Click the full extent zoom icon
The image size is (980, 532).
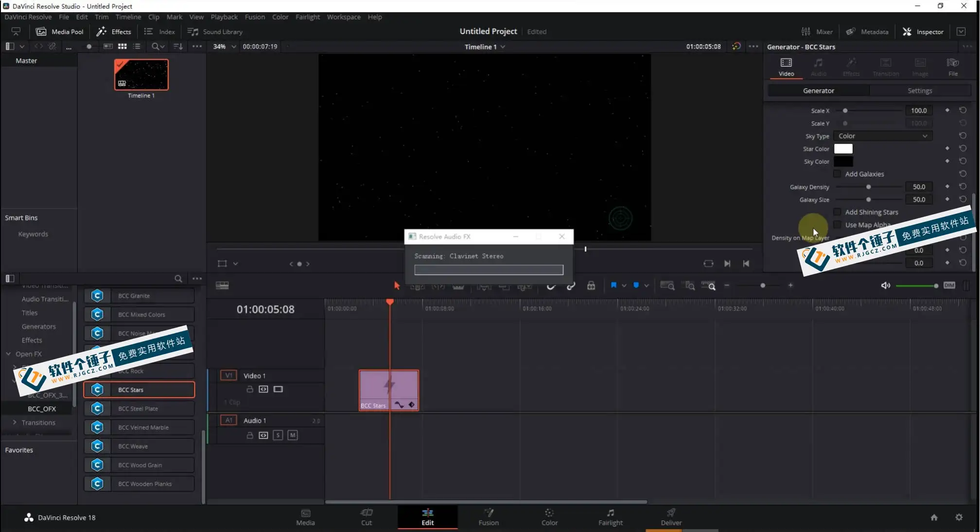tap(667, 285)
